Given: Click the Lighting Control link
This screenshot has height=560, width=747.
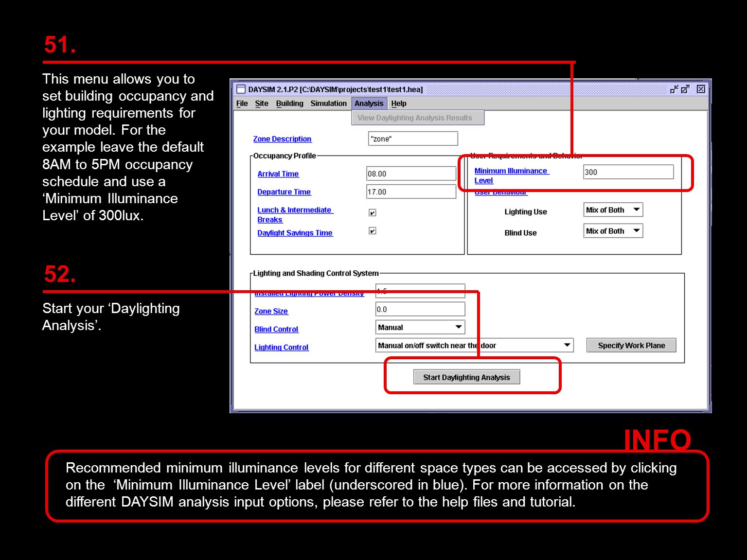Looking at the screenshot, I should coord(282,347).
